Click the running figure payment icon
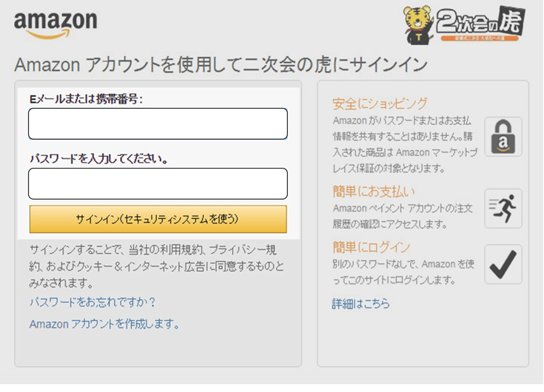 503,209
